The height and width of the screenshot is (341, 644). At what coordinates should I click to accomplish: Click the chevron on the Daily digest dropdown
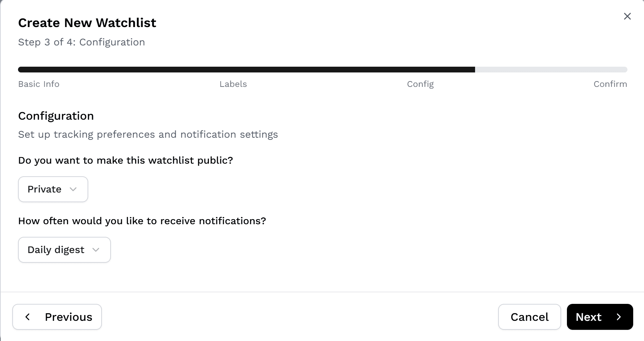pos(96,250)
